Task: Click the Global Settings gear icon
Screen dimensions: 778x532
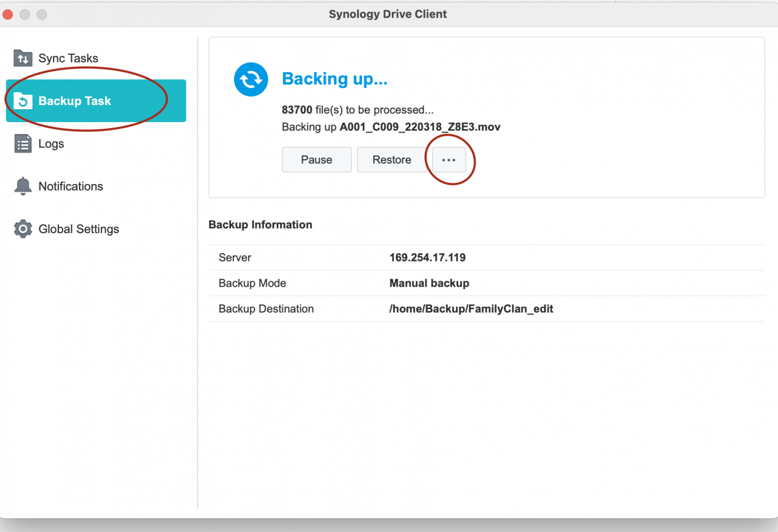Action: tap(23, 229)
